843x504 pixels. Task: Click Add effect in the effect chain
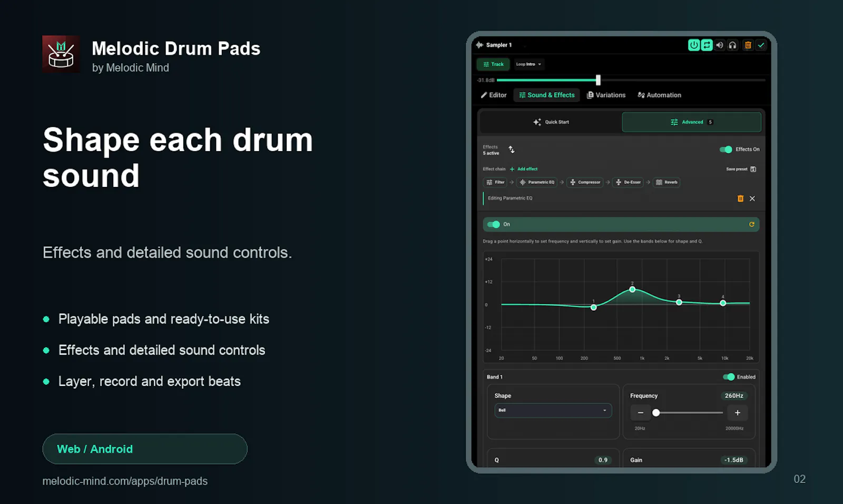(x=524, y=169)
